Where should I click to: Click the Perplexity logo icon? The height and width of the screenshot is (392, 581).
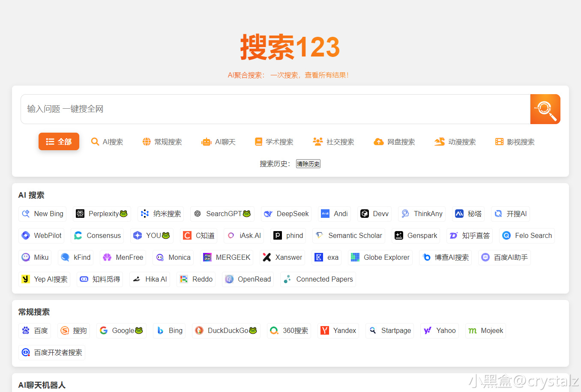point(80,214)
